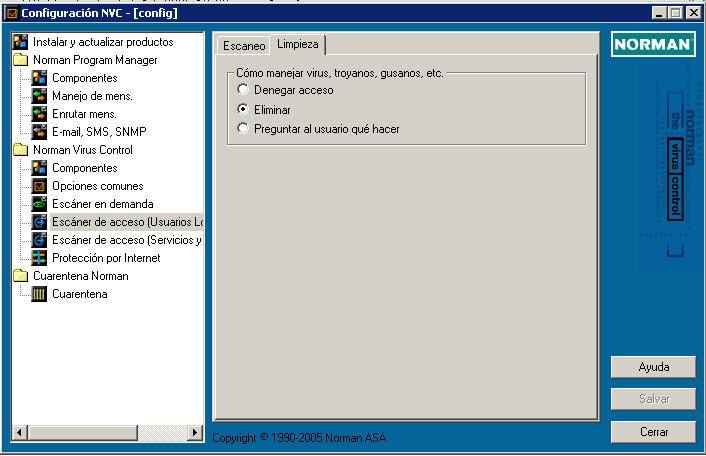Image resolution: width=706 pixels, height=456 pixels.
Task: Select the Norman Virus Control label
Action: pos(83,150)
